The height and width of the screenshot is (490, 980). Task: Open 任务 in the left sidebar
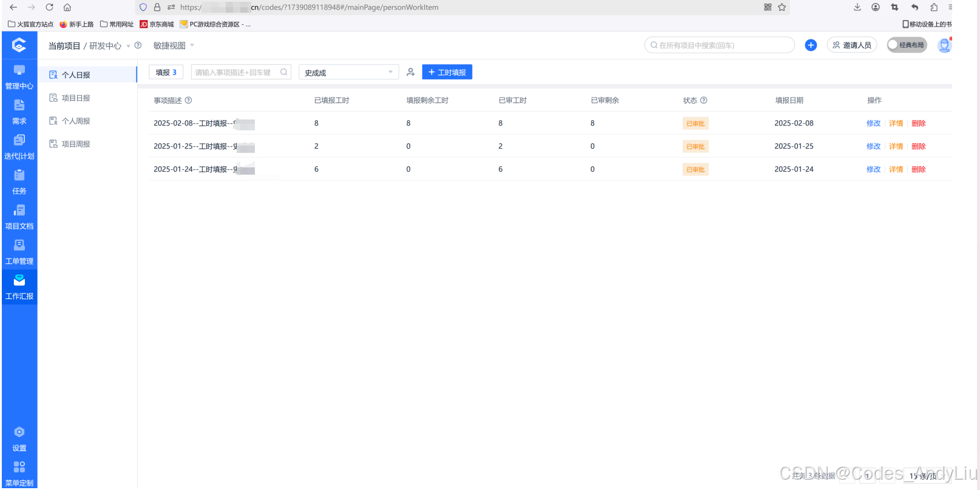tap(19, 182)
